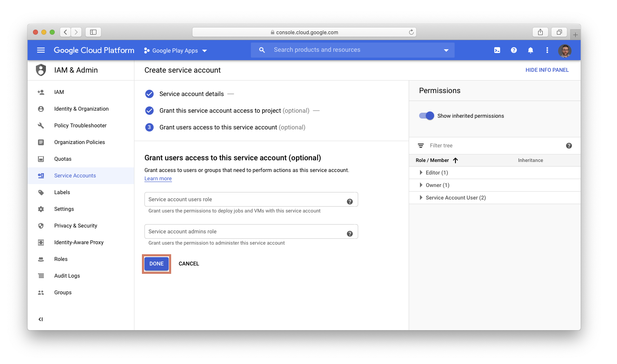Show help for Service account users role

coord(350,202)
